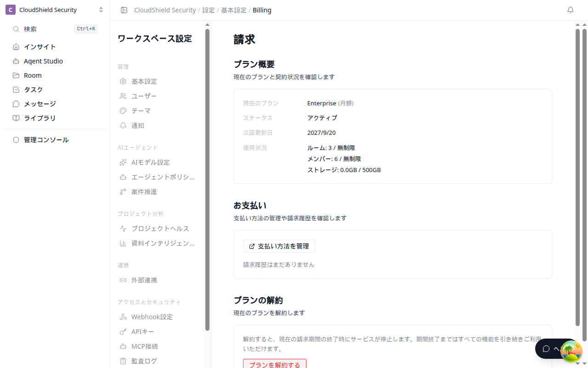This screenshot has height=368, width=588.
Task: Open Webhook設定 settings page
Action: (x=157, y=317)
